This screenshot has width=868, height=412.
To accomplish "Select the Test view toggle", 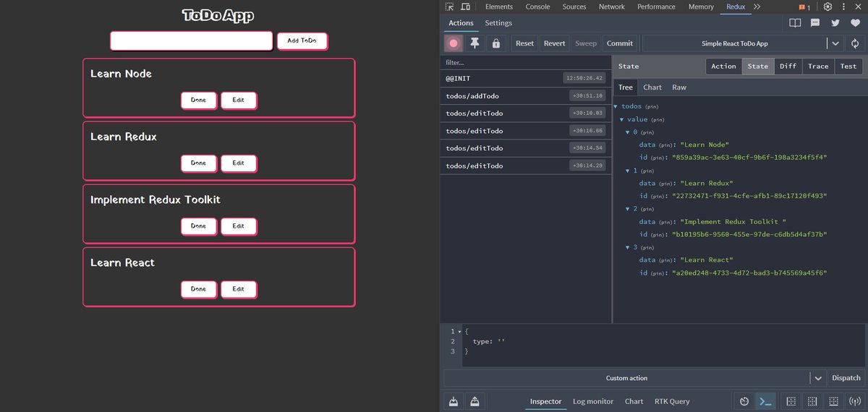I will [x=848, y=66].
